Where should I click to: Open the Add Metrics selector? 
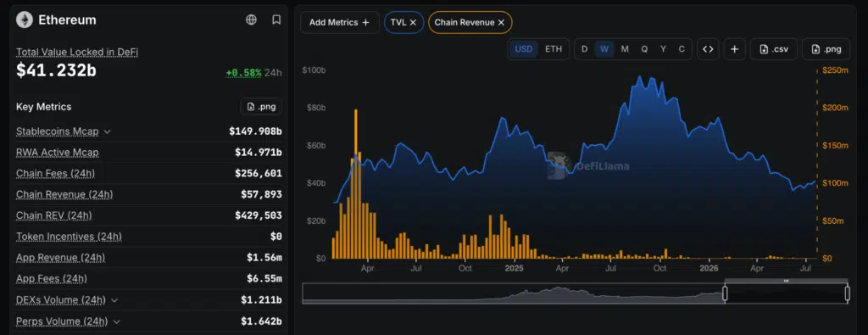339,22
